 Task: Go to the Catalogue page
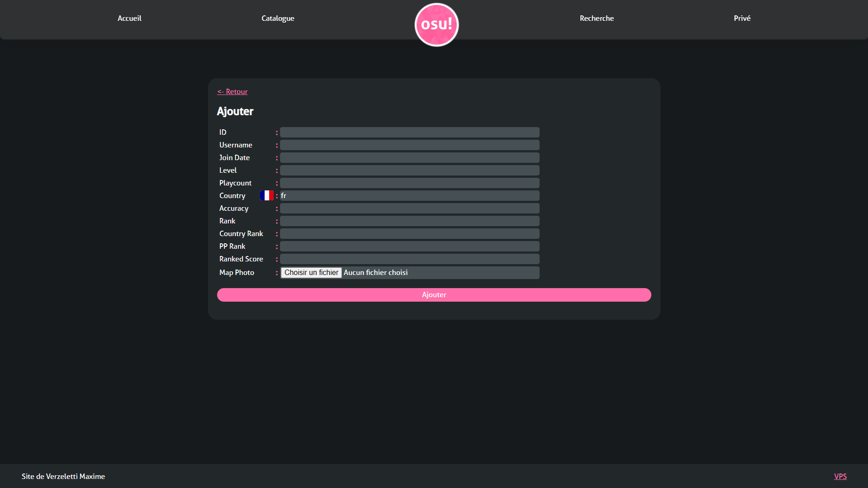pos(278,18)
